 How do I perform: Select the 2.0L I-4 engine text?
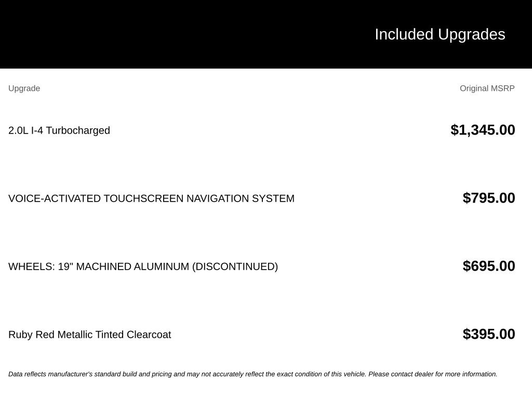point(26,130)
